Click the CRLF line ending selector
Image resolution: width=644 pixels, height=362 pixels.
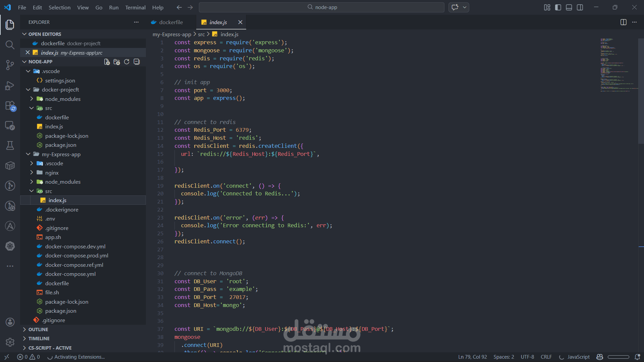click(546, 357)
